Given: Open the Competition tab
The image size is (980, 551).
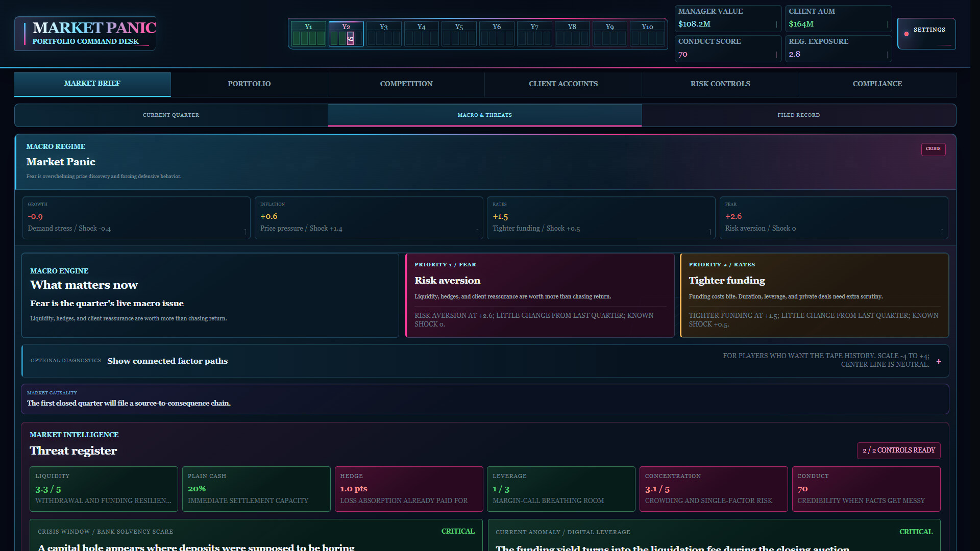Looking at the screenshot, I should pos(406,84).
